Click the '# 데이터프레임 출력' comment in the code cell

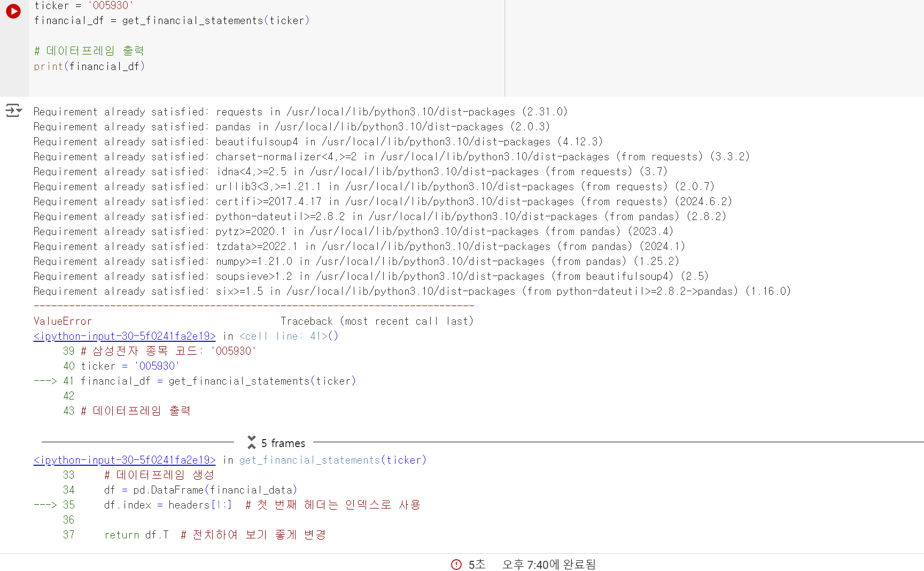click(89, 51)
